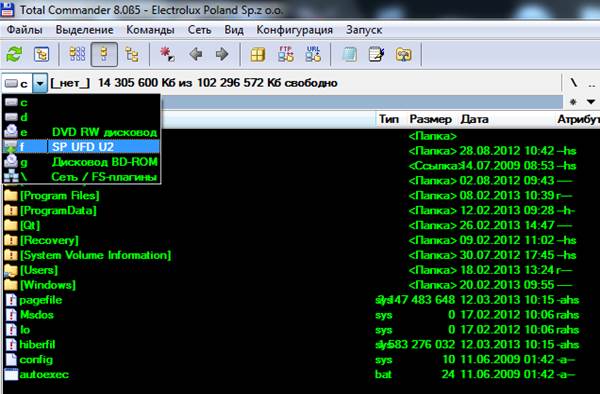Click the Reread source refresh icon
Screen dimensions: 600x394
(15, 54)
